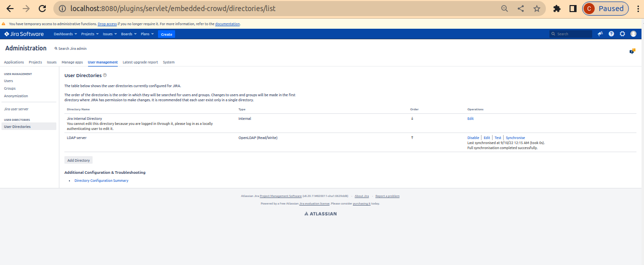
Task: Click the OpenLDAP (Read/Write) type cell
Action: [258, 138]
